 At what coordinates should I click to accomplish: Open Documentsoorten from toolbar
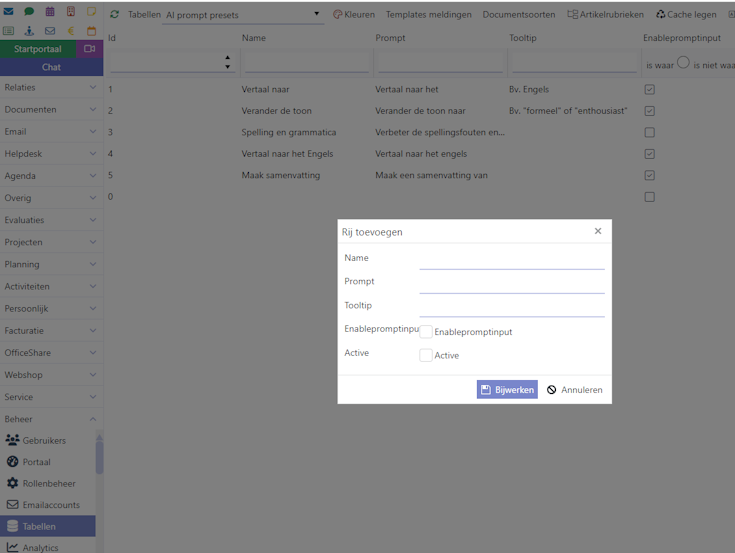(x=519, y=15)
